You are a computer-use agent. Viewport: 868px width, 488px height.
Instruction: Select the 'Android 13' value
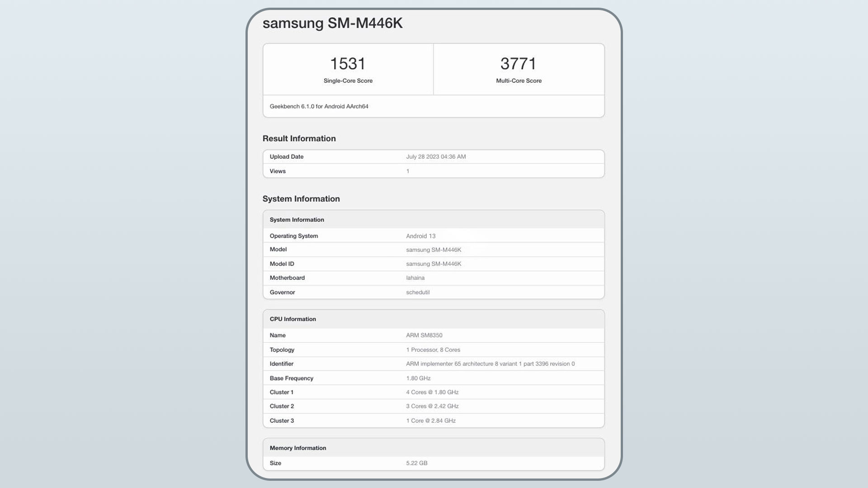[421, 236]
